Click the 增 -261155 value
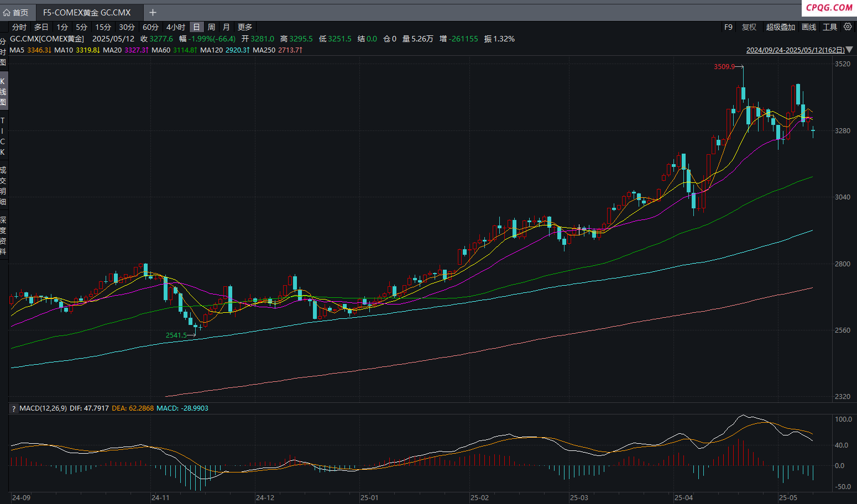 pos(459,39)
